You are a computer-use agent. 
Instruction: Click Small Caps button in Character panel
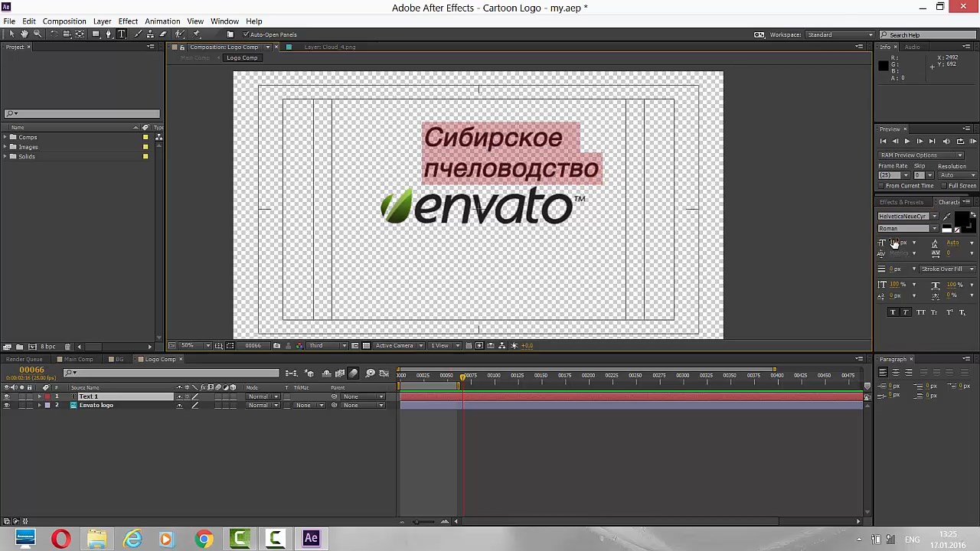(x=933, y=312)
